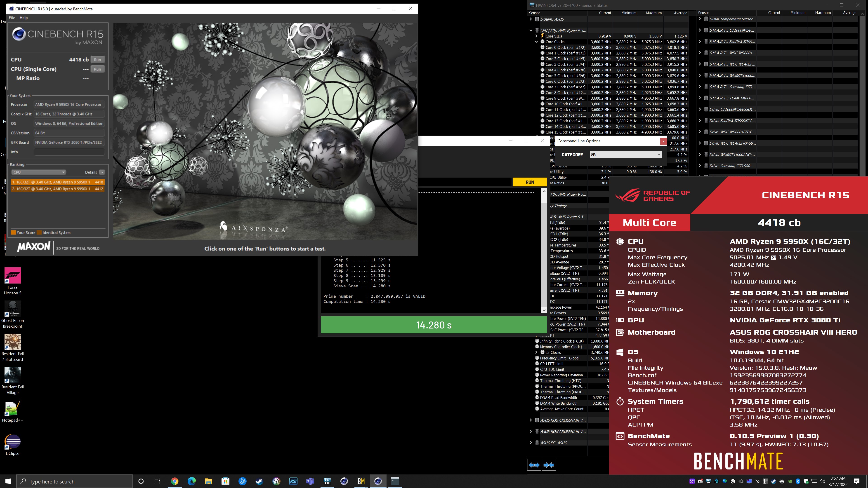The width and height of the screenshot is (868, 488).
Task: Expand L3 Clocks row
Action: [x=536, y=352]
